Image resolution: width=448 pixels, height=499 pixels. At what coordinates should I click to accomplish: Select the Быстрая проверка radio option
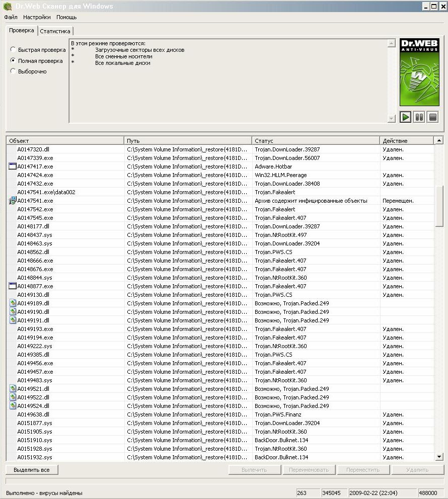[13, 50]
